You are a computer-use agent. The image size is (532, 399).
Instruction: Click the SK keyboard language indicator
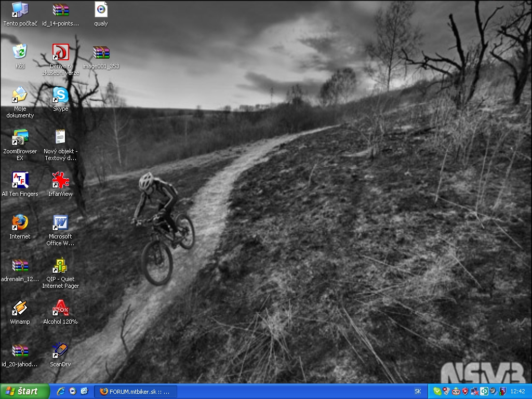[x=418, y=391]
